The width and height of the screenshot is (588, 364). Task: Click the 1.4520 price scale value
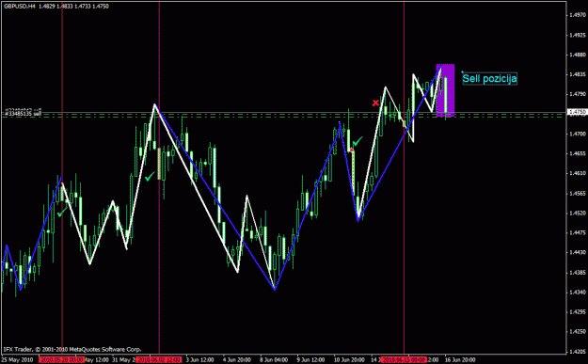(x=578, y=213)
